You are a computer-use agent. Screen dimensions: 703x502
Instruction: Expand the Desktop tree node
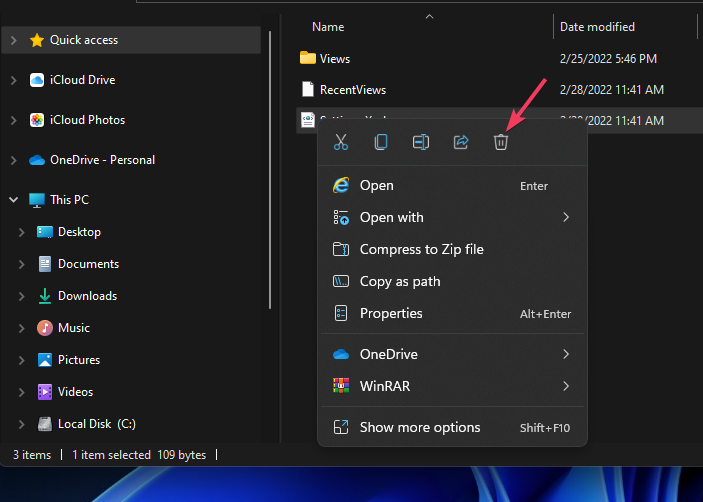click(x=22, y=232)
